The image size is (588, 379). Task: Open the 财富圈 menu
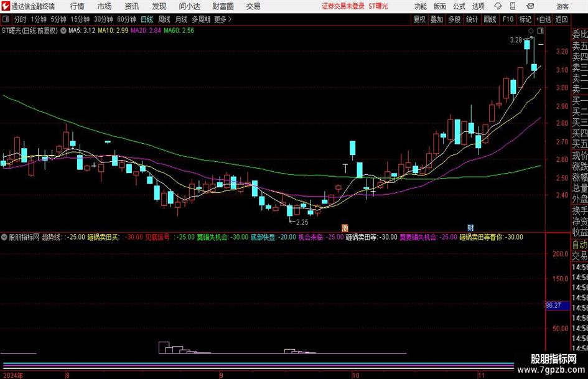click(223, 6)
